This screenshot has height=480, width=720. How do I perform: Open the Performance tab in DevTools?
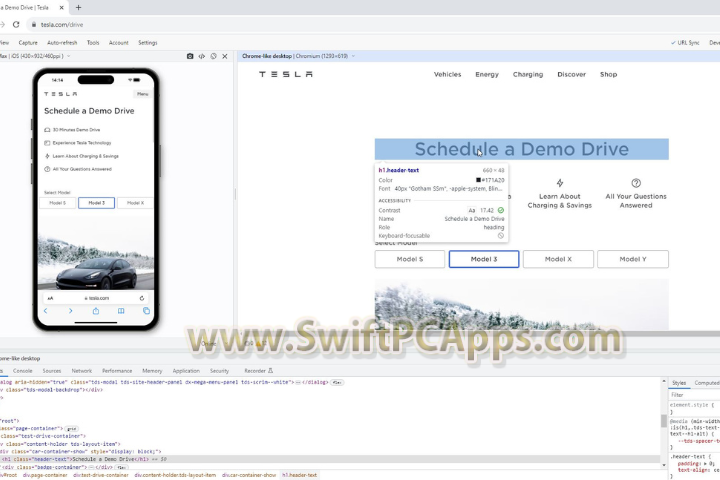[x=117, y=371]
